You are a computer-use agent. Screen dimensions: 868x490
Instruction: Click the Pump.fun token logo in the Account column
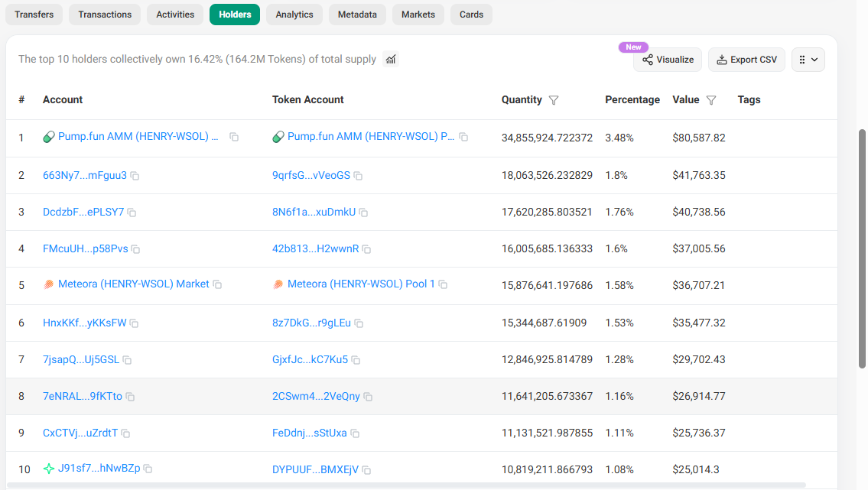(x=49, y=136)
